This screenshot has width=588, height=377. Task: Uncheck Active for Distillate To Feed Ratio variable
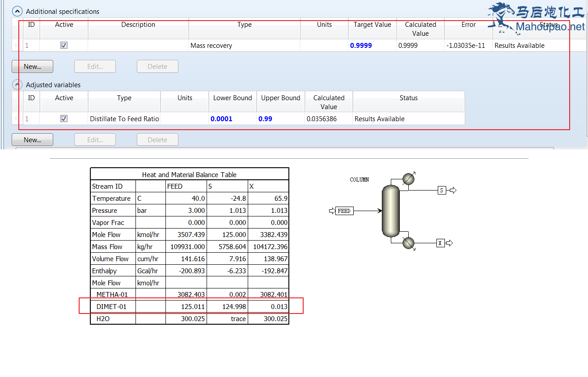click(x=64, y=119)
